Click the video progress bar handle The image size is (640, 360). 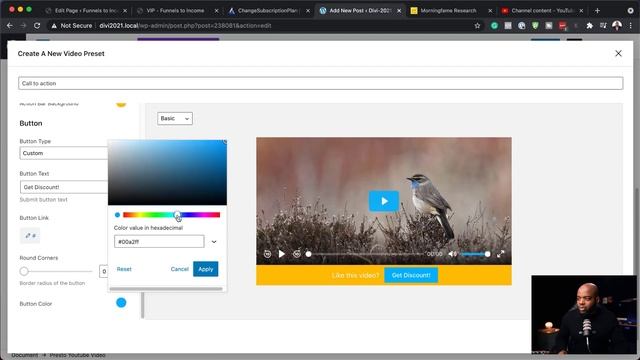tap(309, 254)
